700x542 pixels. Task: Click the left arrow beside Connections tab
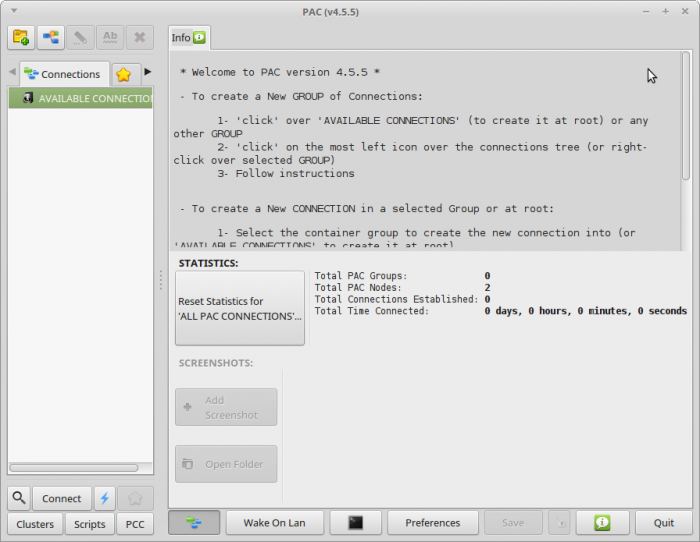pyautogui.click(x=12, y=71)
